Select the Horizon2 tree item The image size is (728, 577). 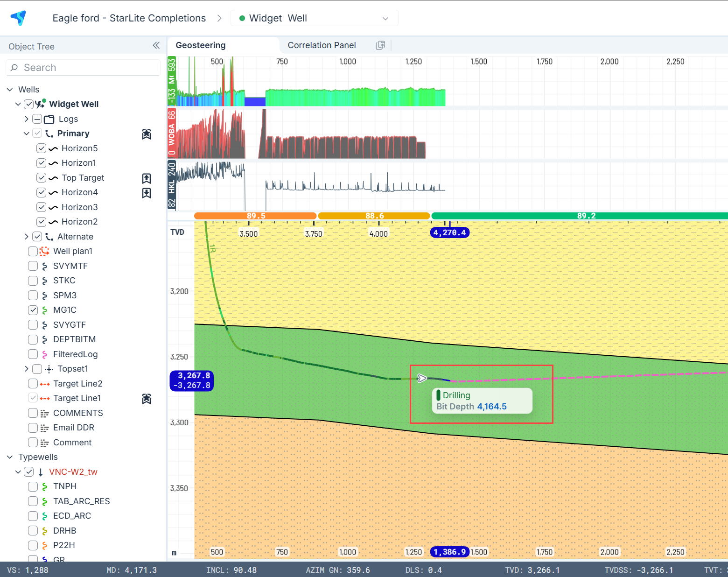pos(79,222)
